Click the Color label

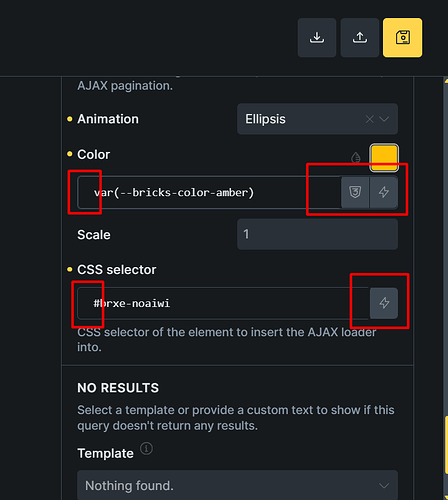(x=93, y=154)
